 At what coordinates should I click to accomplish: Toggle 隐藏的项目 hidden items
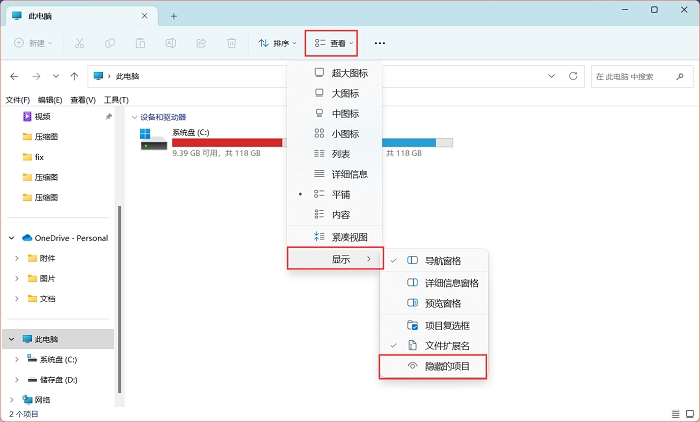coord(433,367)
